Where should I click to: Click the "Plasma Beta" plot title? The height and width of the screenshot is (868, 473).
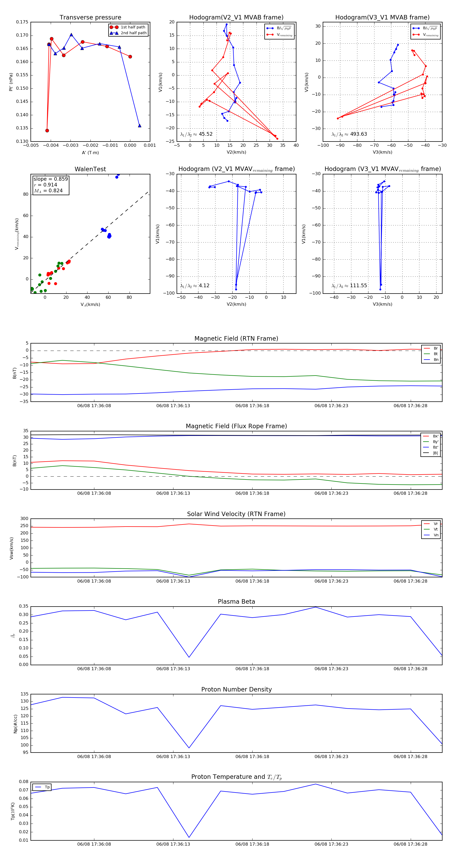tap(236, 602)
